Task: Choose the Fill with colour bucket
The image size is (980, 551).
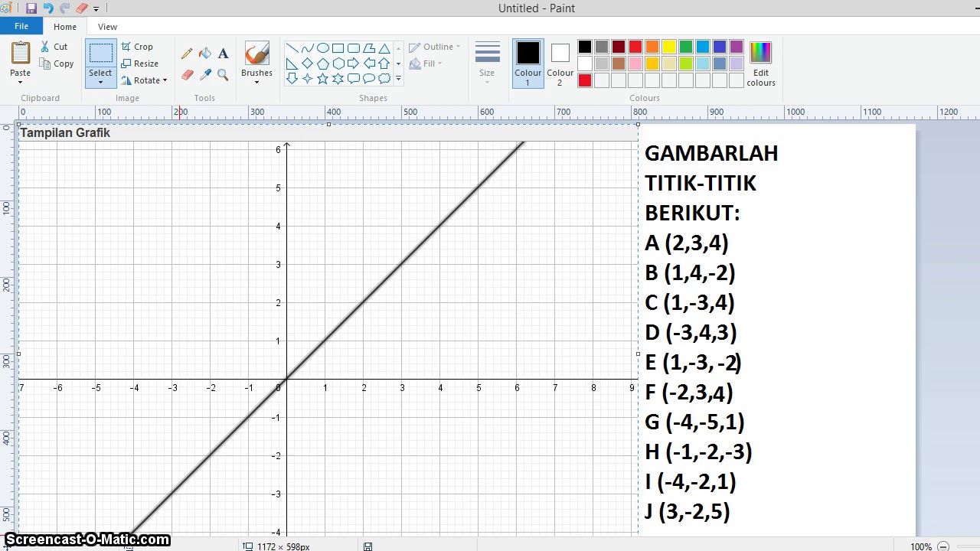Action: 204,54
